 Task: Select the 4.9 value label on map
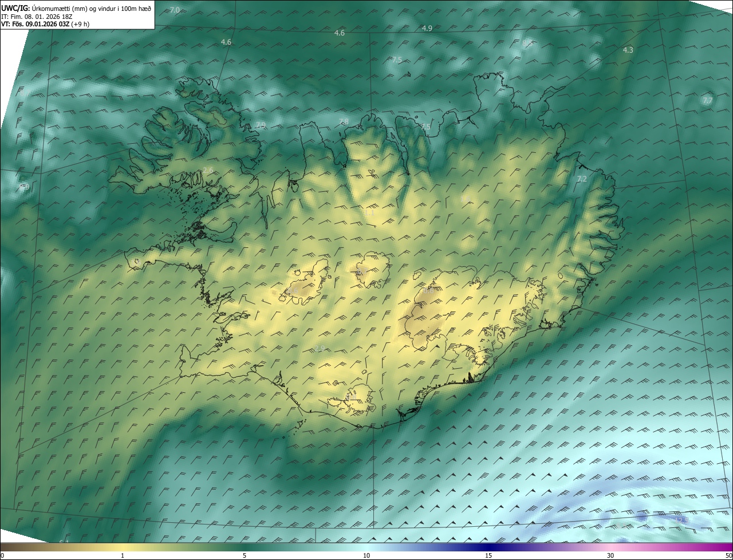pos(427,28)
